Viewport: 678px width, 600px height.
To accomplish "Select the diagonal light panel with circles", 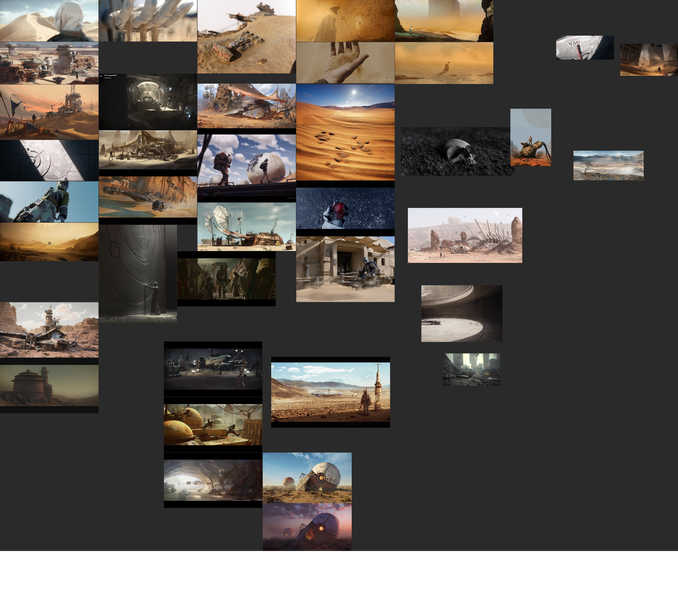I will point(49,160).
